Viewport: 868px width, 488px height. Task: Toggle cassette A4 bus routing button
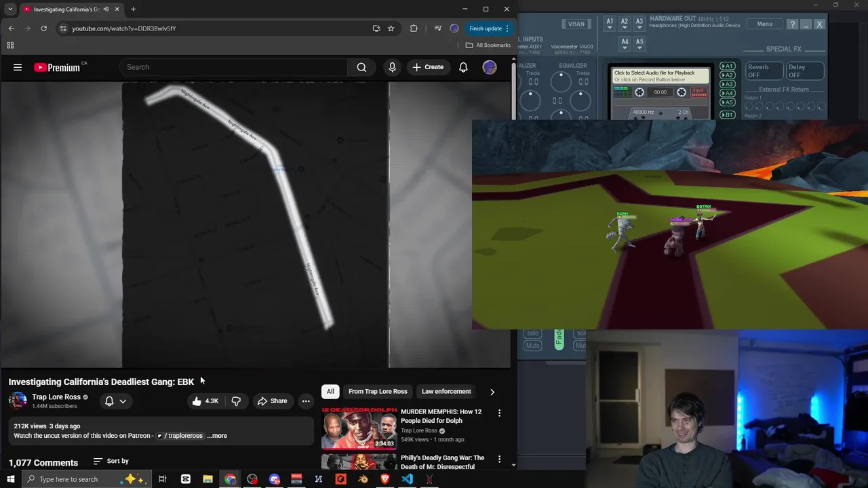pos(727,93)
